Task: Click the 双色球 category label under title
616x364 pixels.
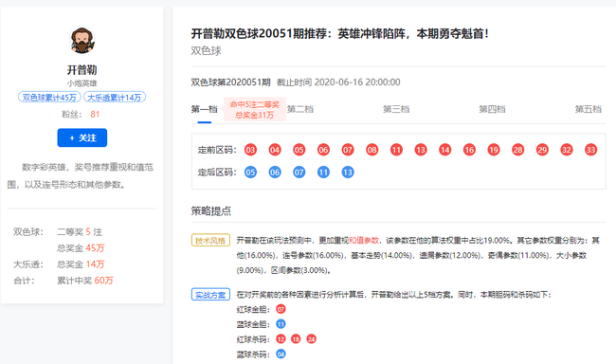Action: tap(206, 50)
